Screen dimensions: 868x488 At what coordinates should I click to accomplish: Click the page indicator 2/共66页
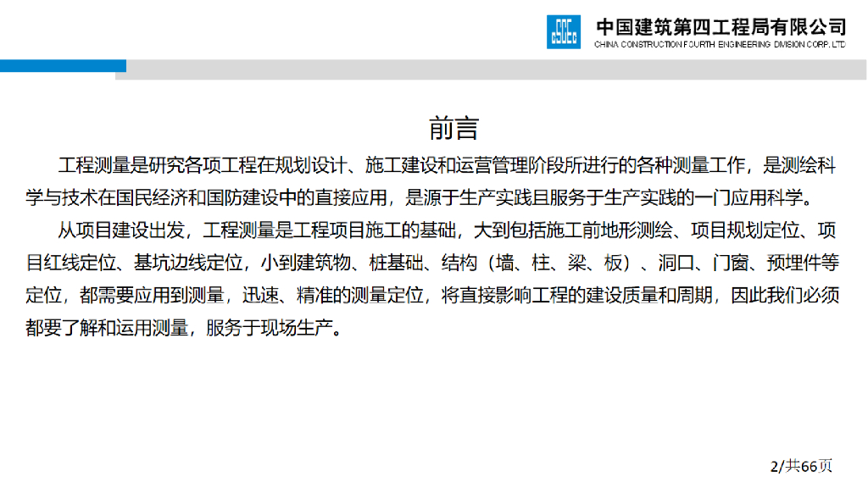(x=801, y=466)
